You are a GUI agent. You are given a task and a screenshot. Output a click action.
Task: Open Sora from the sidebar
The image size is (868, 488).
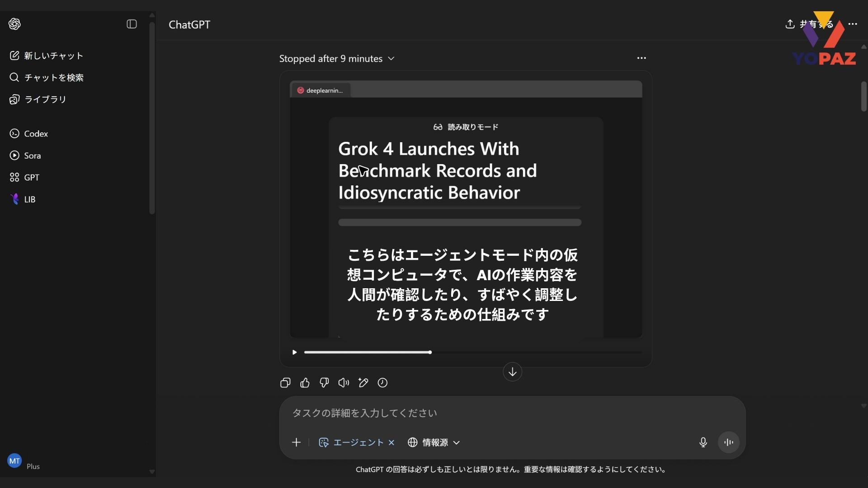pos(25,155)
